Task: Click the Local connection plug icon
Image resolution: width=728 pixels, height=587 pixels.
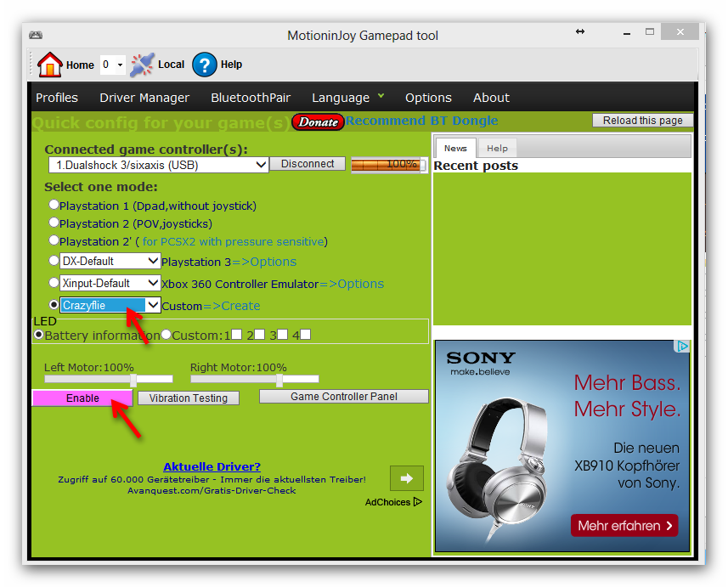Action: [x=142, y=65]
